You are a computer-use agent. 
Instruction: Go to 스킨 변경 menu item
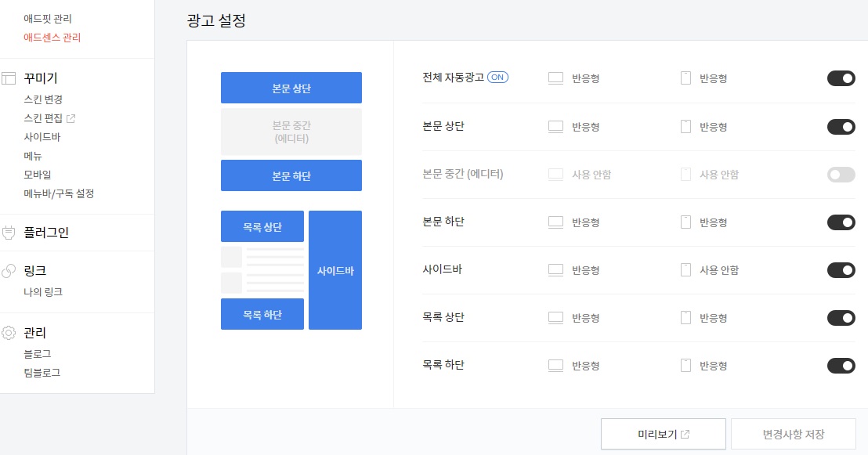(43, 99)
